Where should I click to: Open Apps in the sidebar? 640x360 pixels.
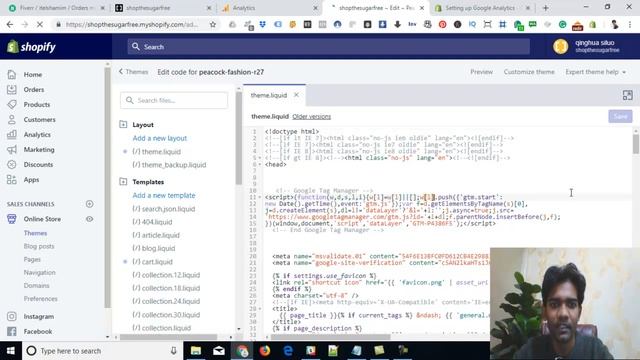pyautogui.click(x=31, y=180)
